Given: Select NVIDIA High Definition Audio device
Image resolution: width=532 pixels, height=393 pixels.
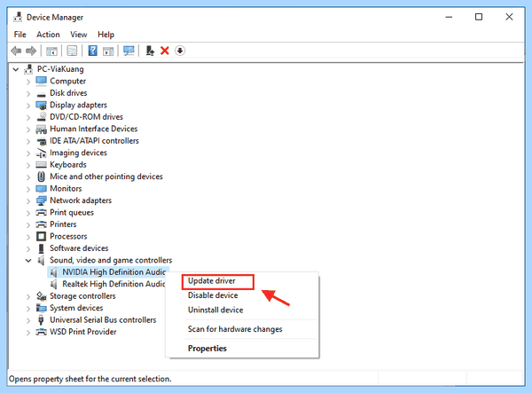Looking at the screenshot, I should (x=113, y=272).
